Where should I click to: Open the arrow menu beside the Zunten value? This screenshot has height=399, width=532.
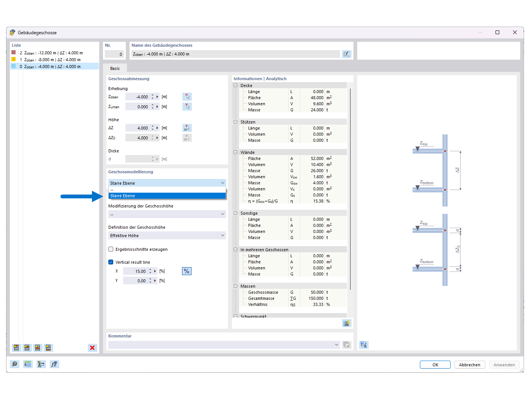[x=157, y=107]
